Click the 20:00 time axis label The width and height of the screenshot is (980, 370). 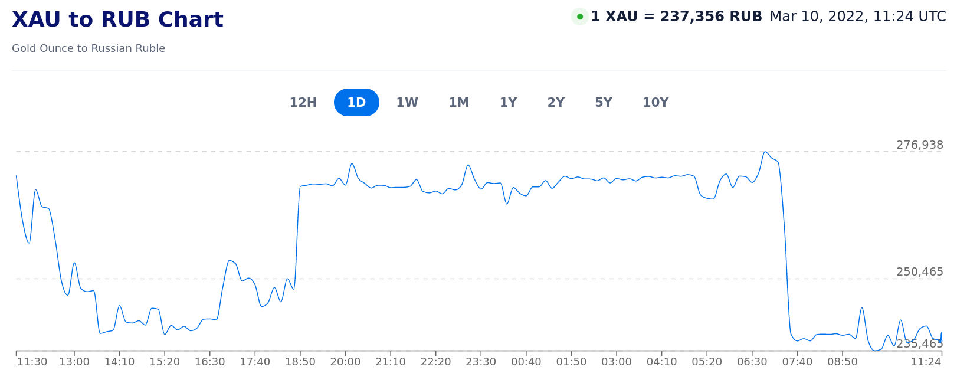[x=345, y=362]
